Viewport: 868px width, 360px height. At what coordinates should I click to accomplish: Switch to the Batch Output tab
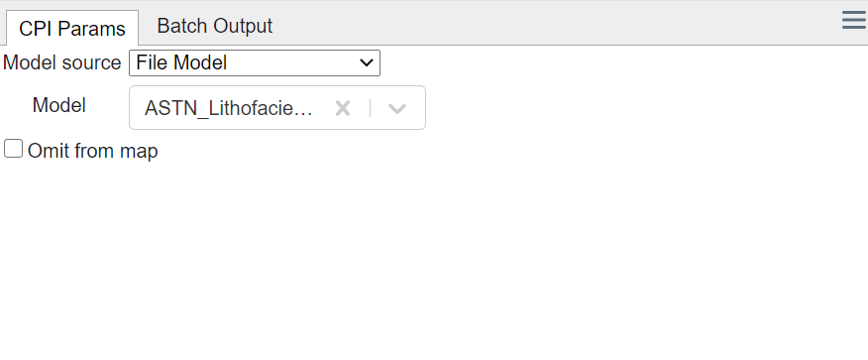(215, 26)
